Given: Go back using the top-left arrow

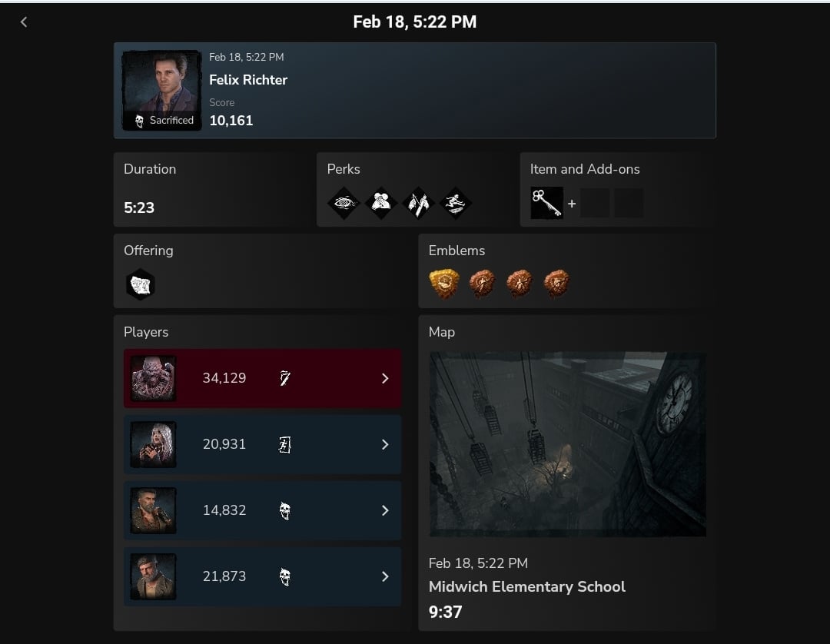Looking at the screenshot, I should click(23, 22).
